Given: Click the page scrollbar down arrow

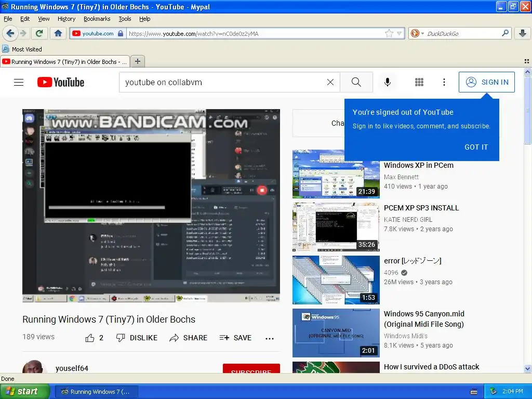Looking at the screenshot, I should [x=527, y=369].
